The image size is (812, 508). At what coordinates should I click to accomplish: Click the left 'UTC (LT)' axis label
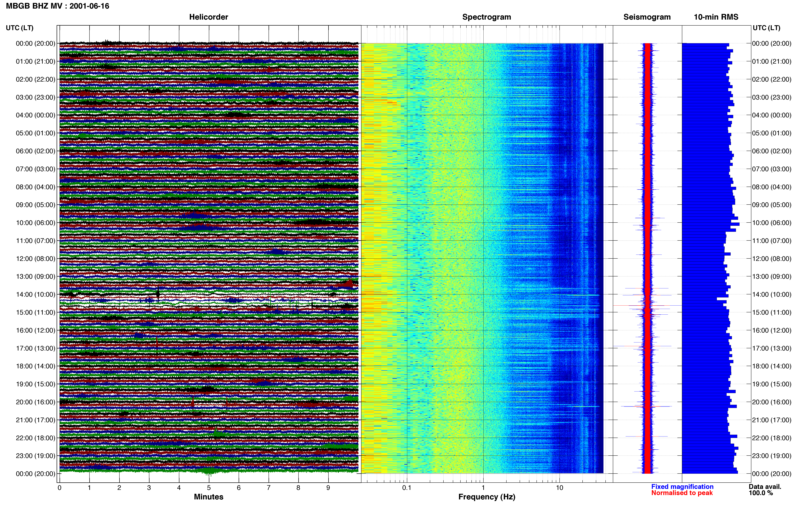[19, 28]
